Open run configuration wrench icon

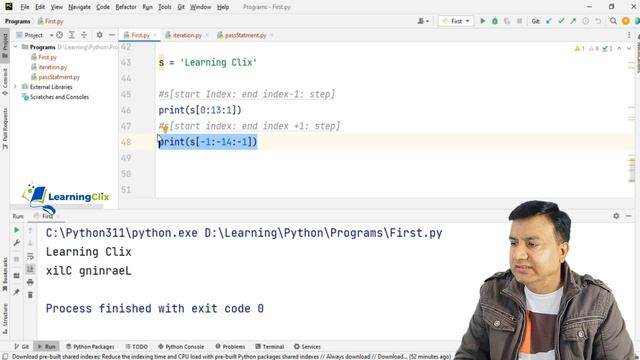16,243
